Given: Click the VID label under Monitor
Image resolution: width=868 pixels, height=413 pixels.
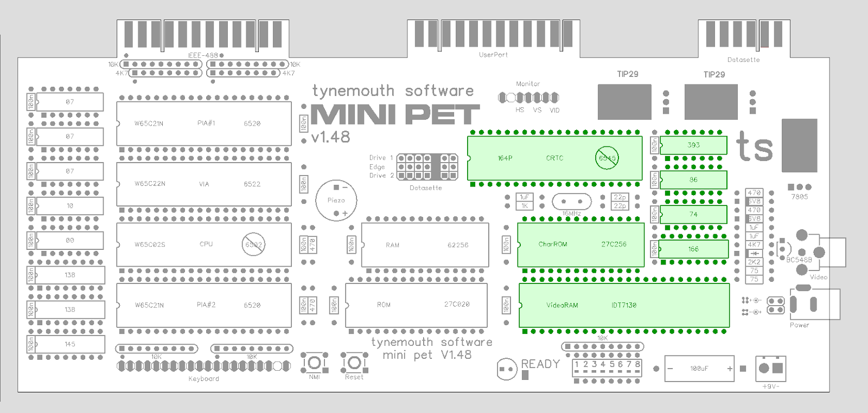Looking at the screenshot, I should [x=554, y=110].
